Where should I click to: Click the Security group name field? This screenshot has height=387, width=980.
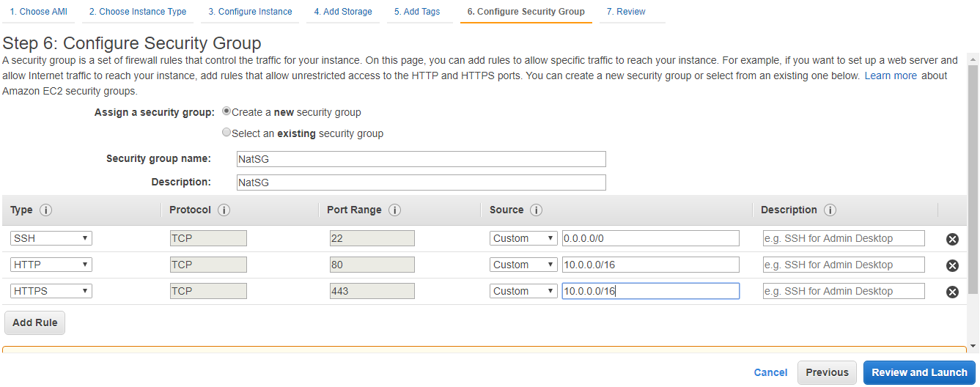(x=421, y=159)
